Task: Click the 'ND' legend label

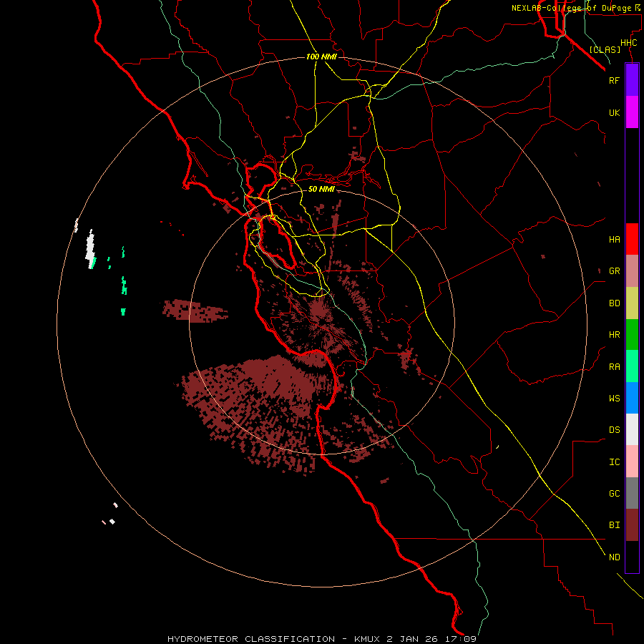Action: (614, 557)
